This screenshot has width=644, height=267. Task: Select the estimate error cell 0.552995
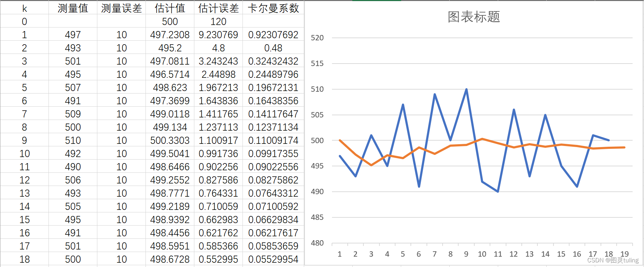(x=218, y=259)
